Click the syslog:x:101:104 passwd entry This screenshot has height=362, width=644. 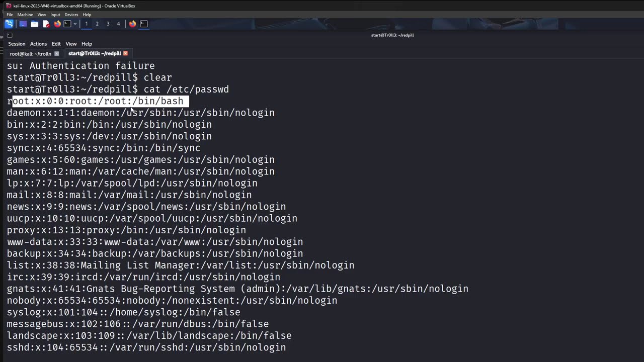tap(124, 312)
